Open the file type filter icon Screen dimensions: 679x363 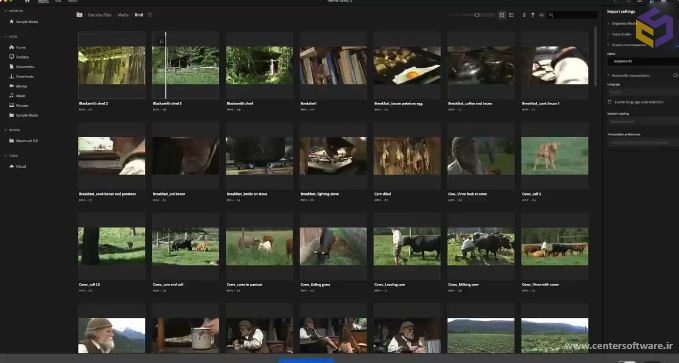point(533,15)
